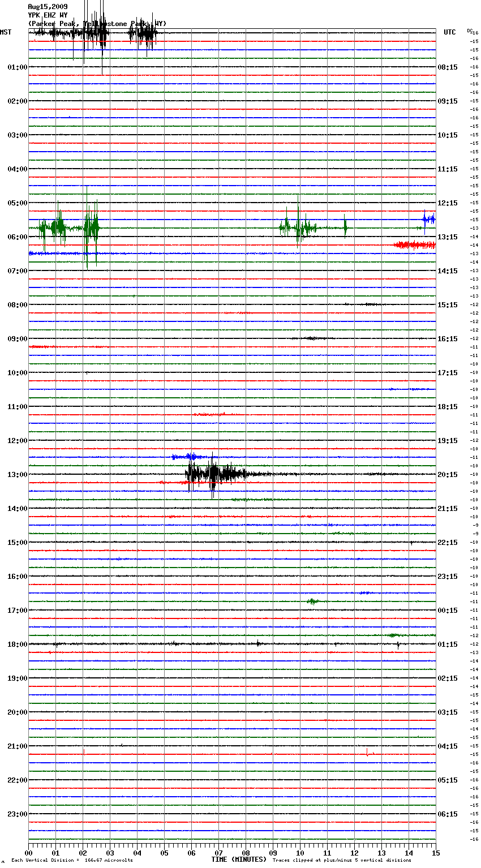Click the Each Vertical Division microvolts note
Image resolution: width=481 pixels, height=868 pixels.
72,861
